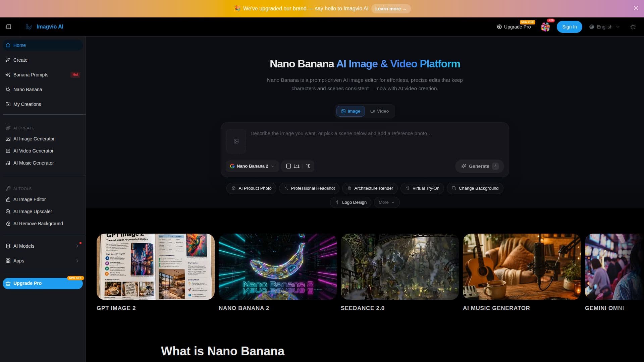
Task: Click the credit count badge on Generate
Action: [495, 166]
